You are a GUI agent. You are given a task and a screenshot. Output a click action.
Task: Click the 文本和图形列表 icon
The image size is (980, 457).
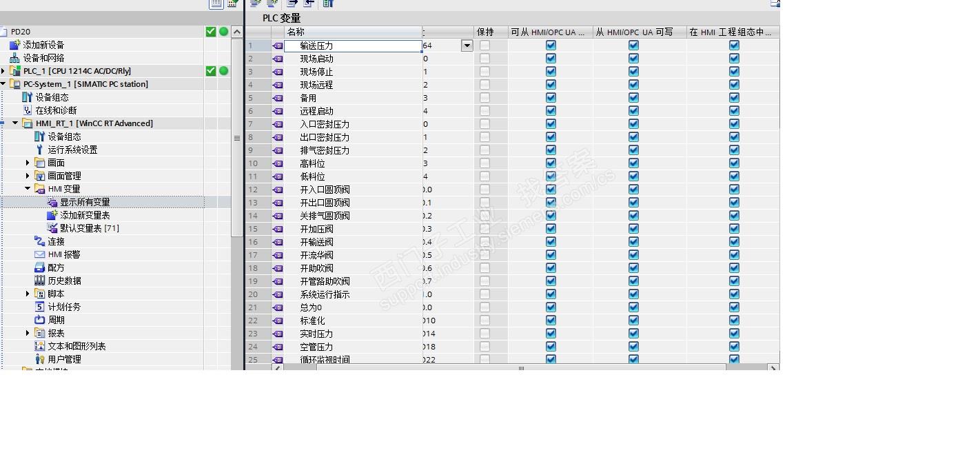click(40, 346)
